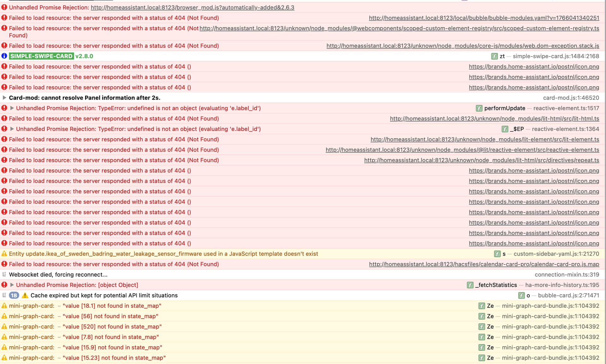Click the function icon beside zt
The image size is (606, 364).
[x=494, y=56]
